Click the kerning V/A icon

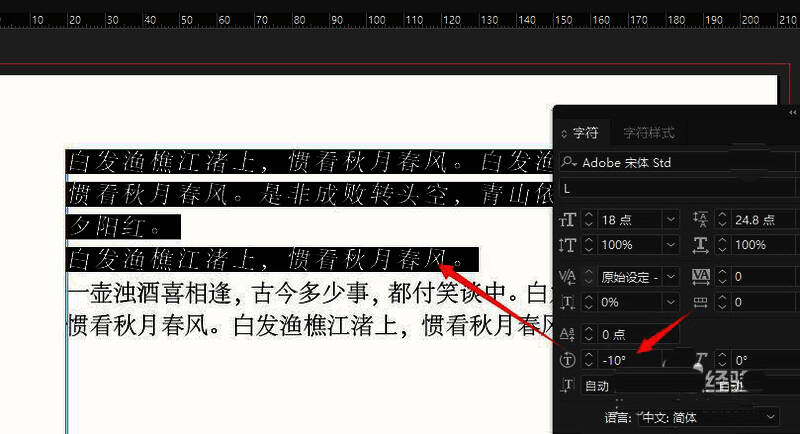coord(567,277)
